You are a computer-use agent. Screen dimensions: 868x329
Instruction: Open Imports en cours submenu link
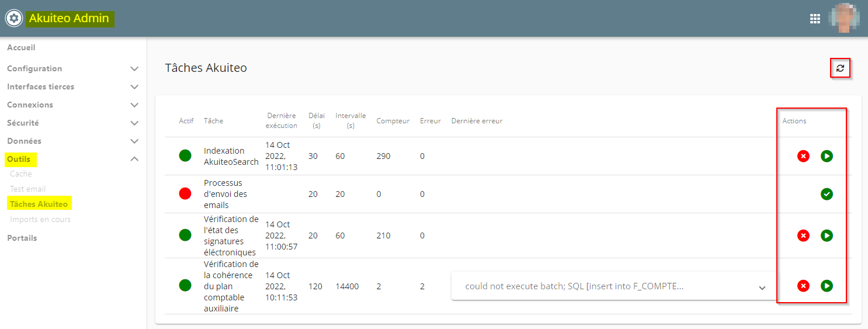(40, 219)
